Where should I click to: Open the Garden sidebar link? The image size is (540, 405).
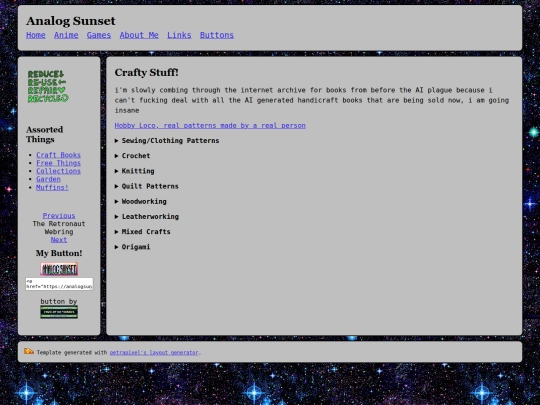[48, 179]
